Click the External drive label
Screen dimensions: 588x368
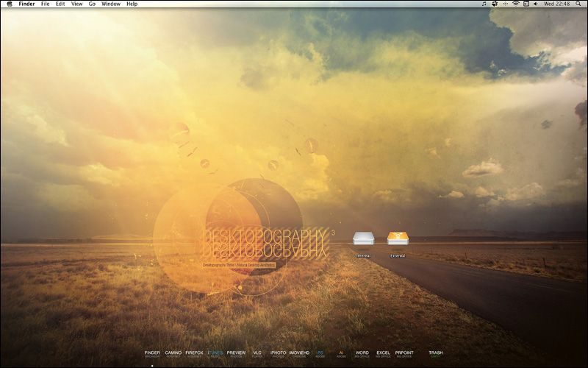pyautogui.click(x=398, y=256)
